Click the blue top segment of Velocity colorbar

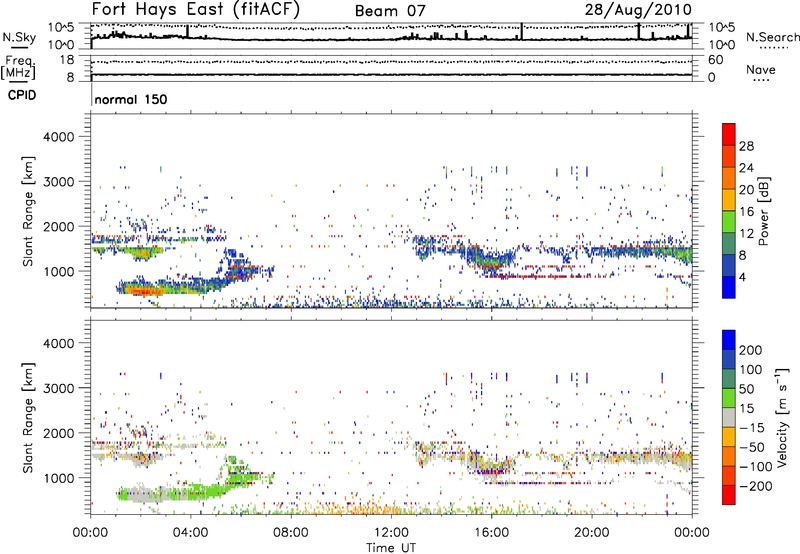729,340
